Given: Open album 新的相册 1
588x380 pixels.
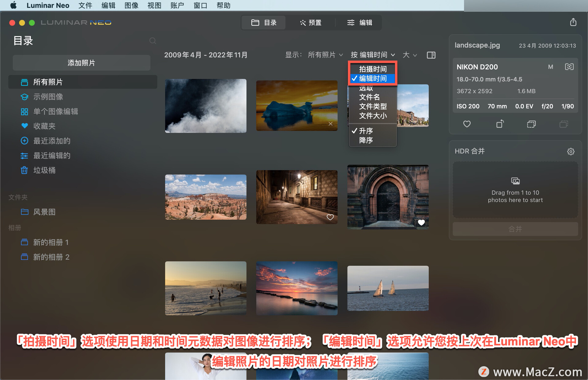Looking at the screenshot, I should tap(83, 242).
